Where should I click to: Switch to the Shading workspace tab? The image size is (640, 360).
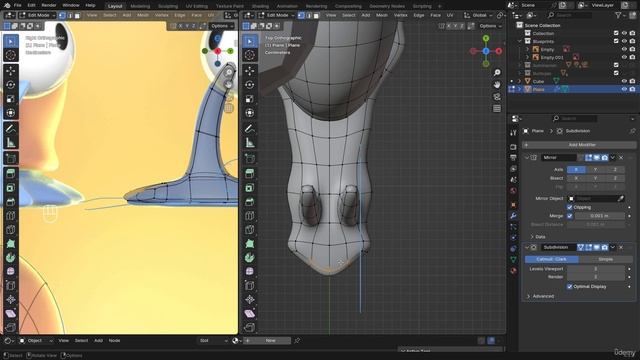click(260, 6)
